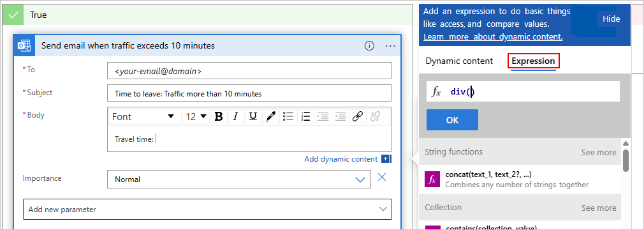
Task: Insert a hyperlink in Body
Action: [358, 117]
